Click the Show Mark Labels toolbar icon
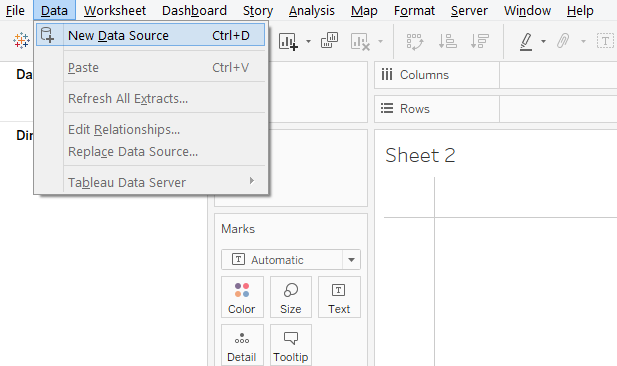 tap(605, 41)
